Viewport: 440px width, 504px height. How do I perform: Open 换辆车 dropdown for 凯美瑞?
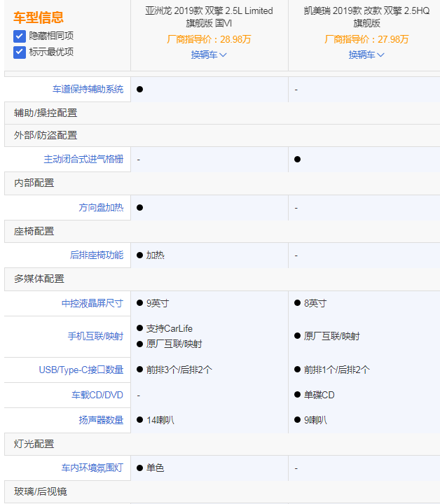click(366, 55)
